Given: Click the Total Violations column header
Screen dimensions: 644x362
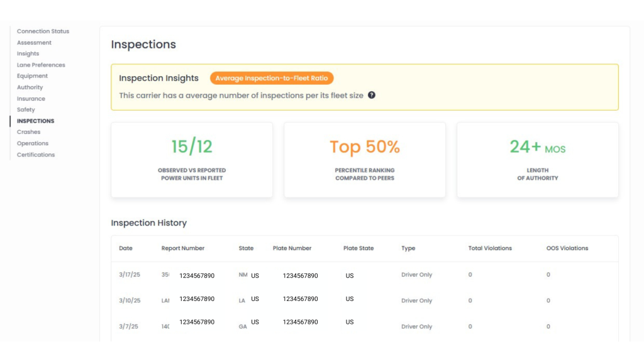Looking at the screenshot, I should click(x=490, y=248).
